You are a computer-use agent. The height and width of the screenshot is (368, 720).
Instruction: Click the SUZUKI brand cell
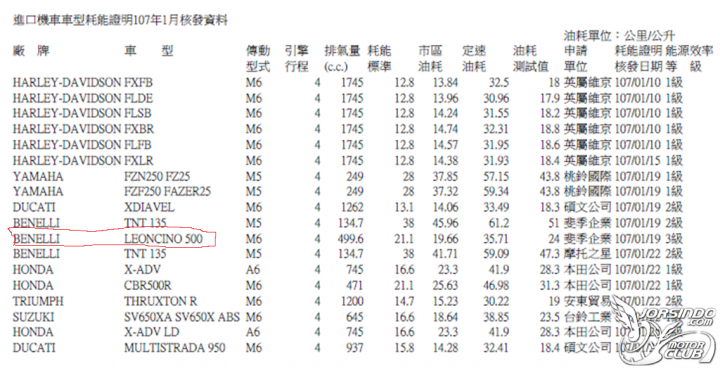click(33, 317)
